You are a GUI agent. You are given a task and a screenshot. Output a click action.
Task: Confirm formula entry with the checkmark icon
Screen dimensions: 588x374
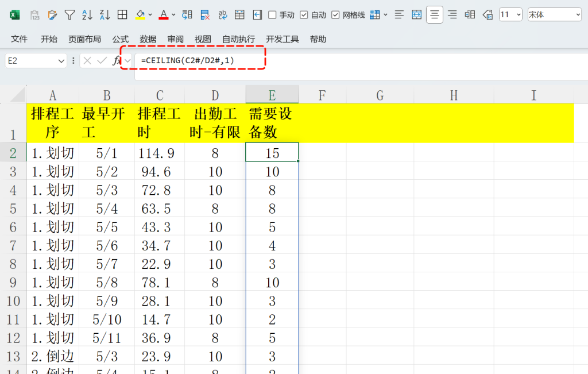click(102, 60)
